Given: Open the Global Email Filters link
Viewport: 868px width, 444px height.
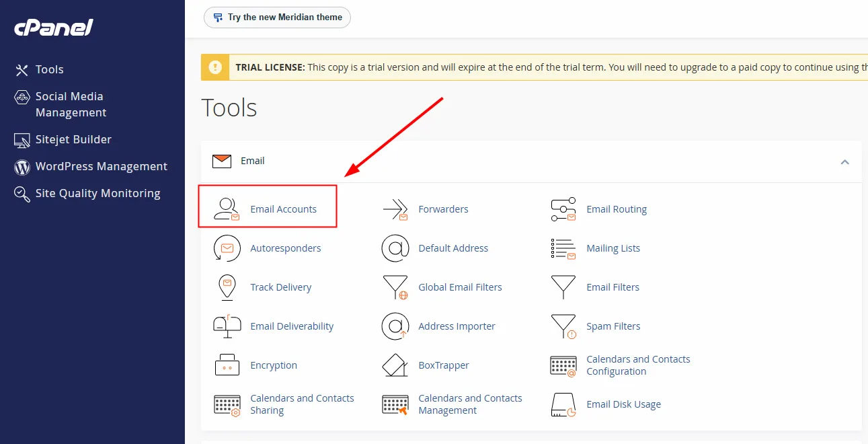Looking at the screenshot, I should 460,287.
